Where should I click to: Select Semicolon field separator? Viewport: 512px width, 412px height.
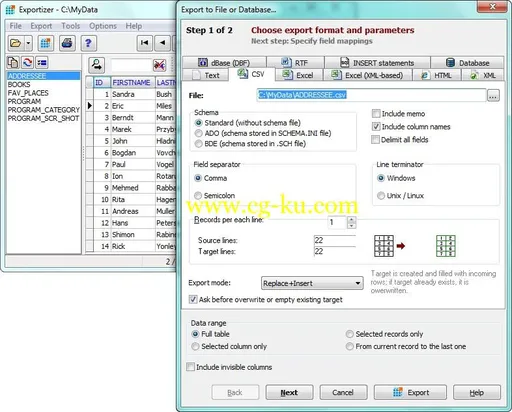(x=215, y=195)
